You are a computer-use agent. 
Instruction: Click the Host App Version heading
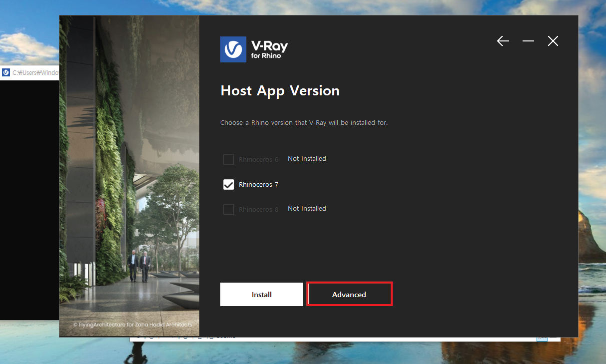point(280,91)
